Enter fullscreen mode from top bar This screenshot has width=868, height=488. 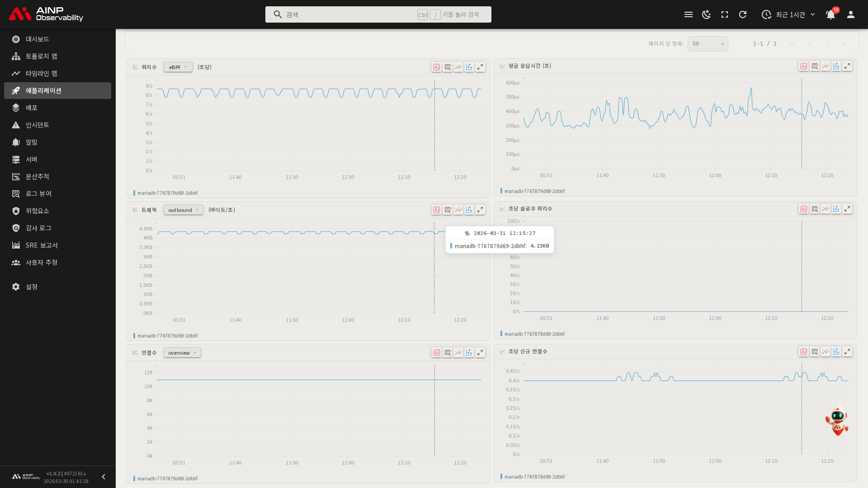point(725,14)
